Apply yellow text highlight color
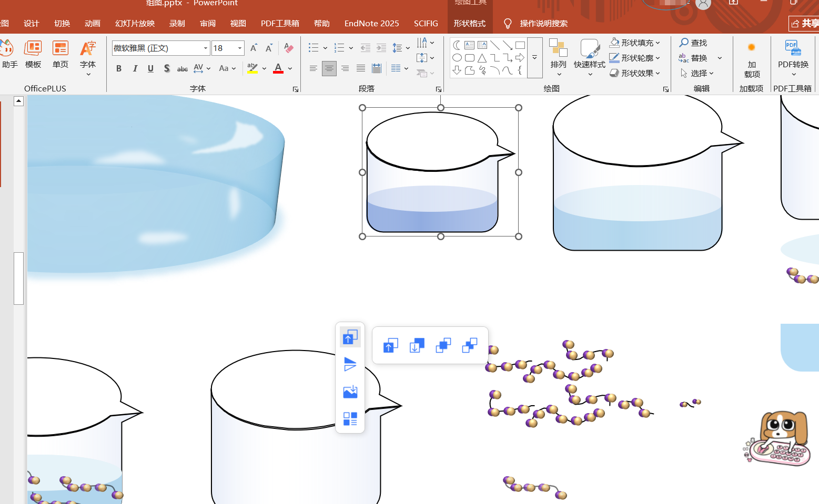This screenshot has height=504, width=819. click(252, 68)
